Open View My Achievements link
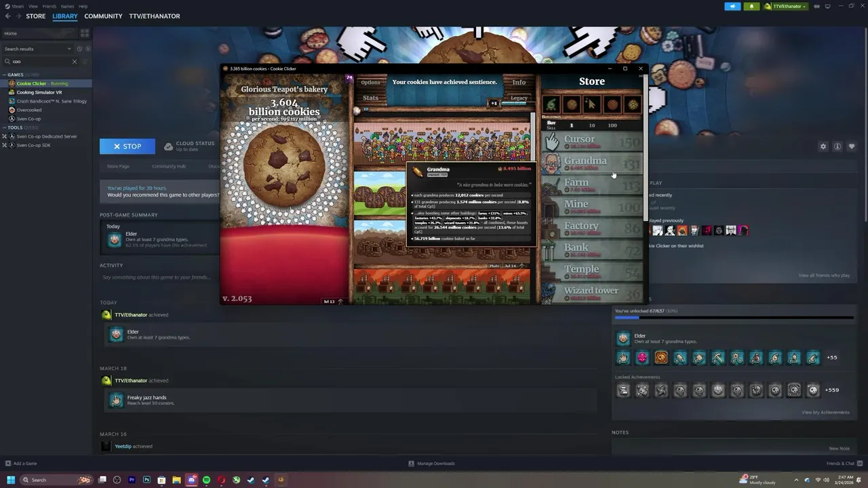The width and height of the screenshot is (868, 488). 825,412
